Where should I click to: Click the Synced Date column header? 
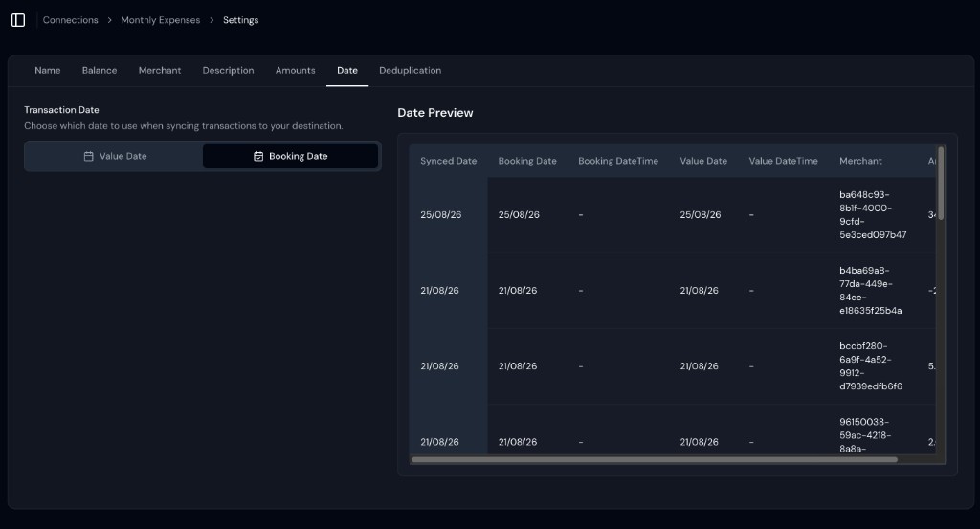pyautogui.click(x=448, y=161)
